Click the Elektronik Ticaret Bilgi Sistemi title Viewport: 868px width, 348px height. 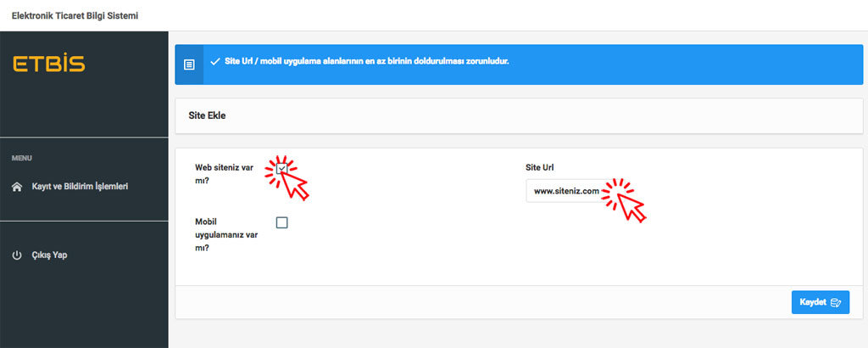click(75, 16)
